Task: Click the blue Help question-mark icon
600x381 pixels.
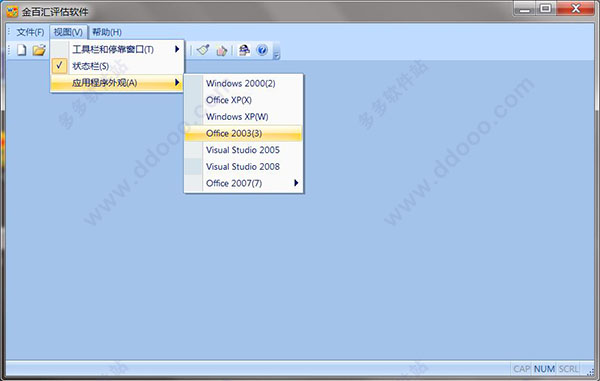Action: [x=262, y=50]
